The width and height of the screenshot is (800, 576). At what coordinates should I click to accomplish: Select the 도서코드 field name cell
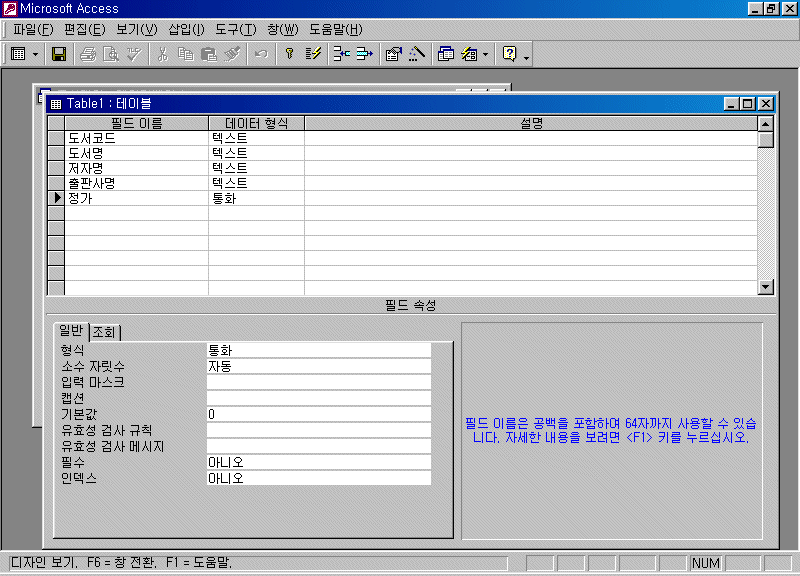[136, 138]
